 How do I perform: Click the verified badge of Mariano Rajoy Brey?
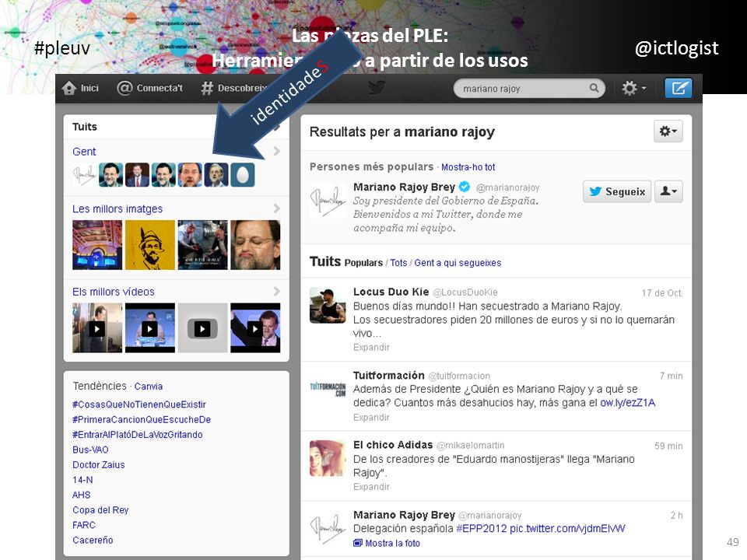coord(465,187)
